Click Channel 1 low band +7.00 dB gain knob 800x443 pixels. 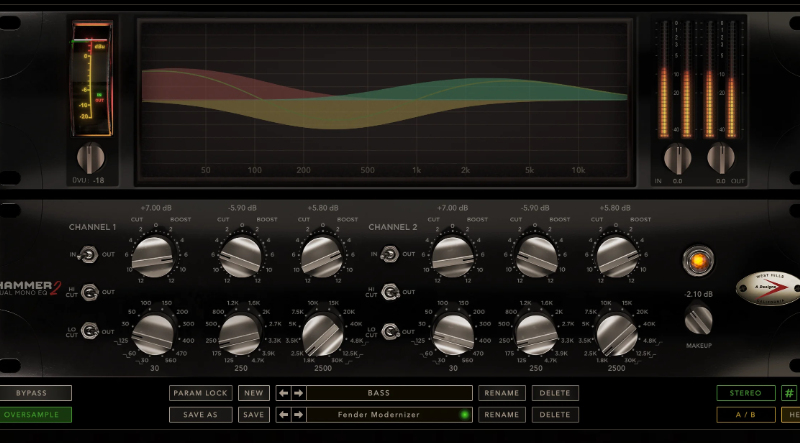[154, 256]
